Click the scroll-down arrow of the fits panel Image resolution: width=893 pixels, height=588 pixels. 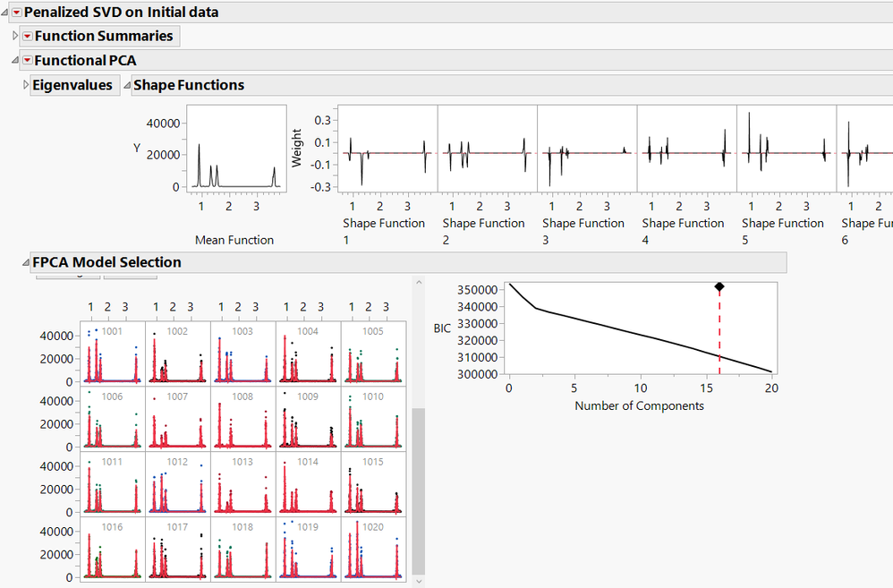pyautogui.click(x=419, y=581)
